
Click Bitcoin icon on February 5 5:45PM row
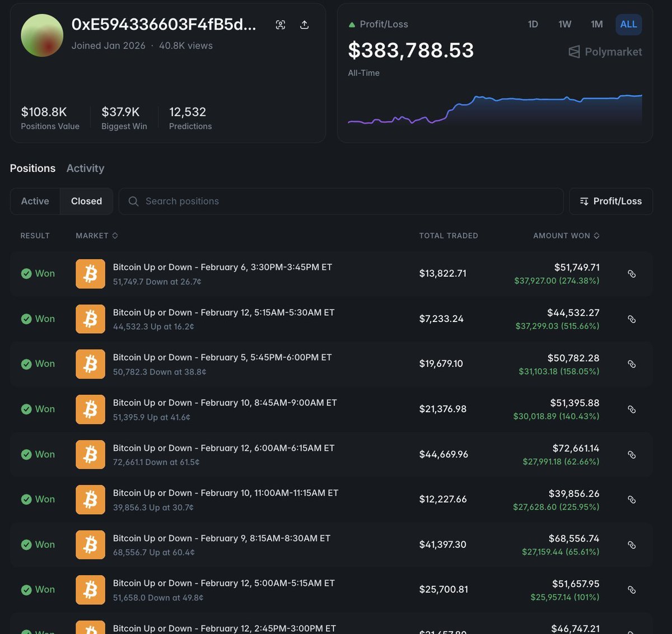click(90, 364)
